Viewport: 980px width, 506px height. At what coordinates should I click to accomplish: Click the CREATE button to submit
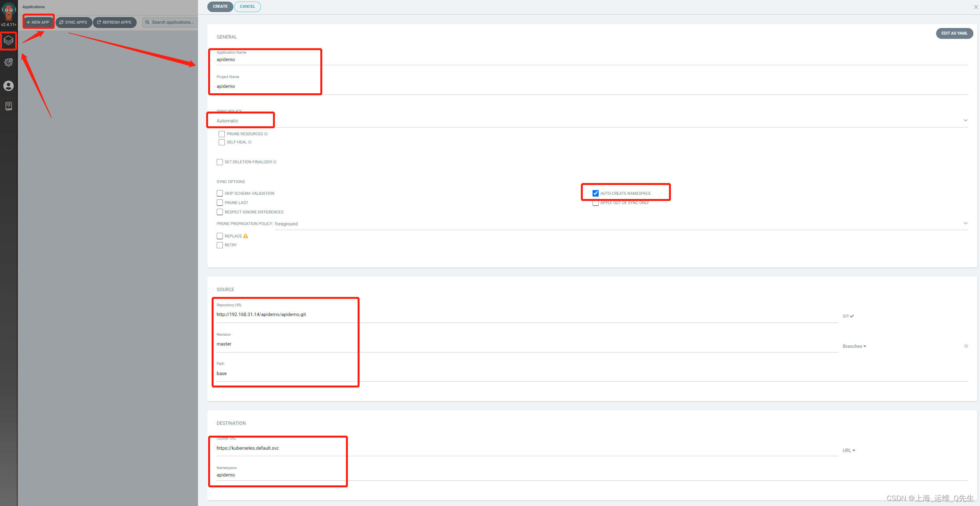point(220,7)
